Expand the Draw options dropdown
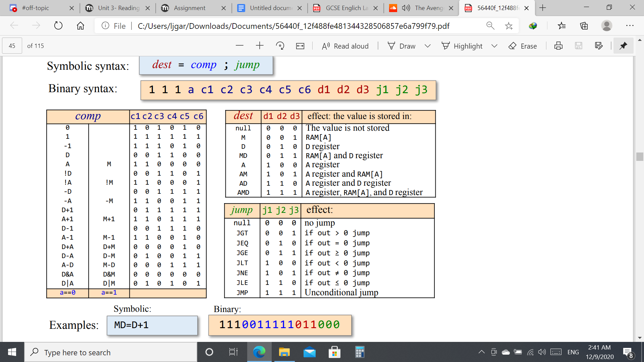Screen dimensions: 644x362 [x=427, y=46]
